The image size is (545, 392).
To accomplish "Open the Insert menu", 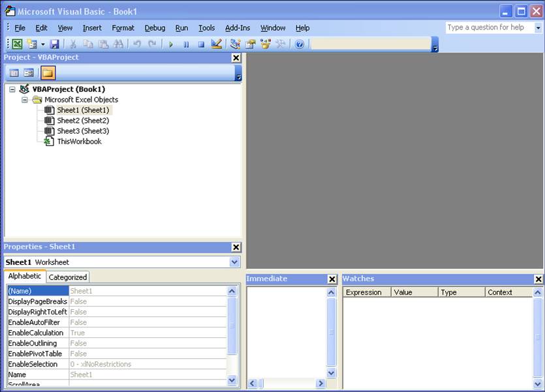I will coord(92,28).
